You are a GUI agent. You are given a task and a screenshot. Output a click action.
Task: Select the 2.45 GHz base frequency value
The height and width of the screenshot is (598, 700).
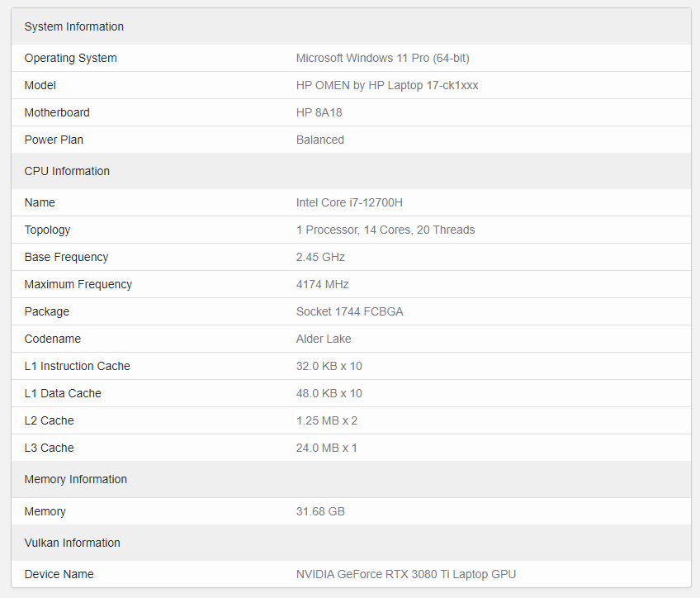320,257
